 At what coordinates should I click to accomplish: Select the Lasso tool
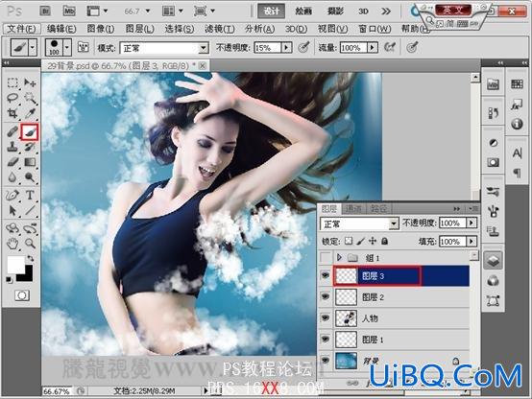coord(12,98)
